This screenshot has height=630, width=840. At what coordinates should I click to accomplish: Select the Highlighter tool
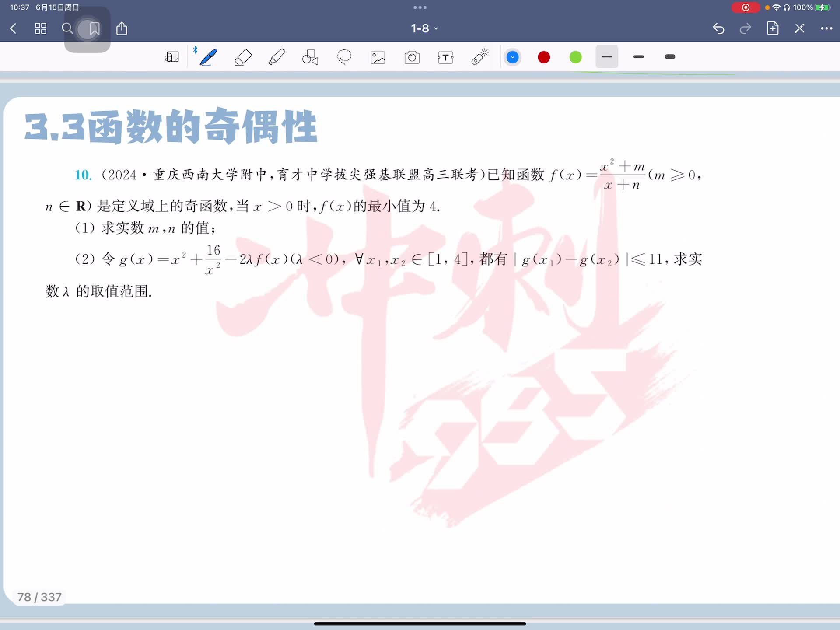pos(276,57)
